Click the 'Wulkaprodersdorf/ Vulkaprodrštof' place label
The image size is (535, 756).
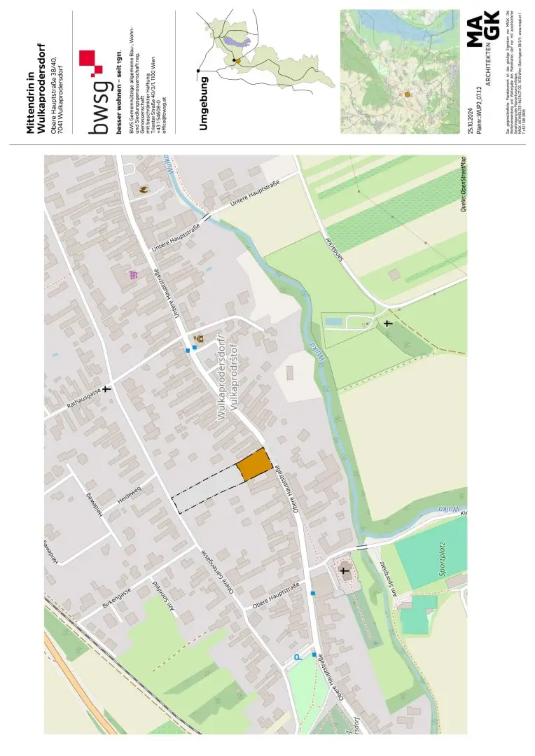[227, 377]
